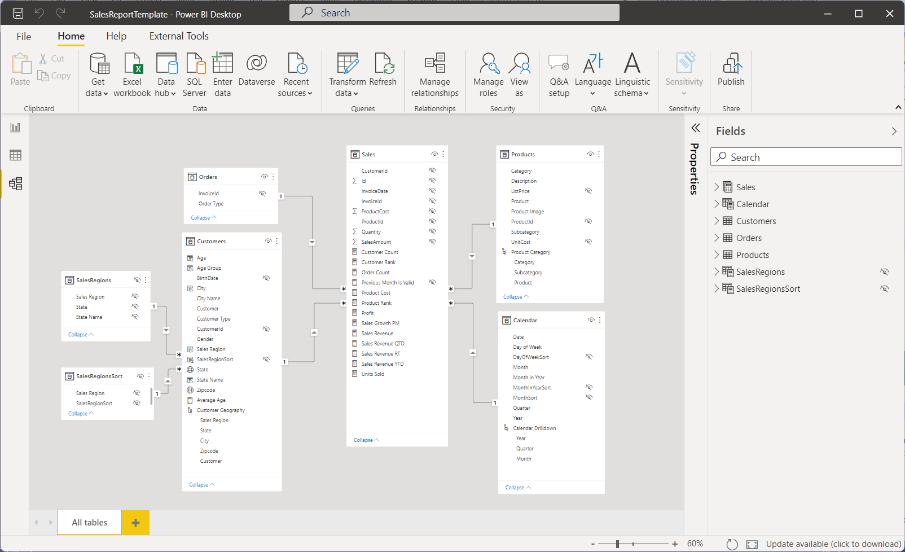
Task: Open the Language menu
Action: pyautogui.click(x=593, y=74)
